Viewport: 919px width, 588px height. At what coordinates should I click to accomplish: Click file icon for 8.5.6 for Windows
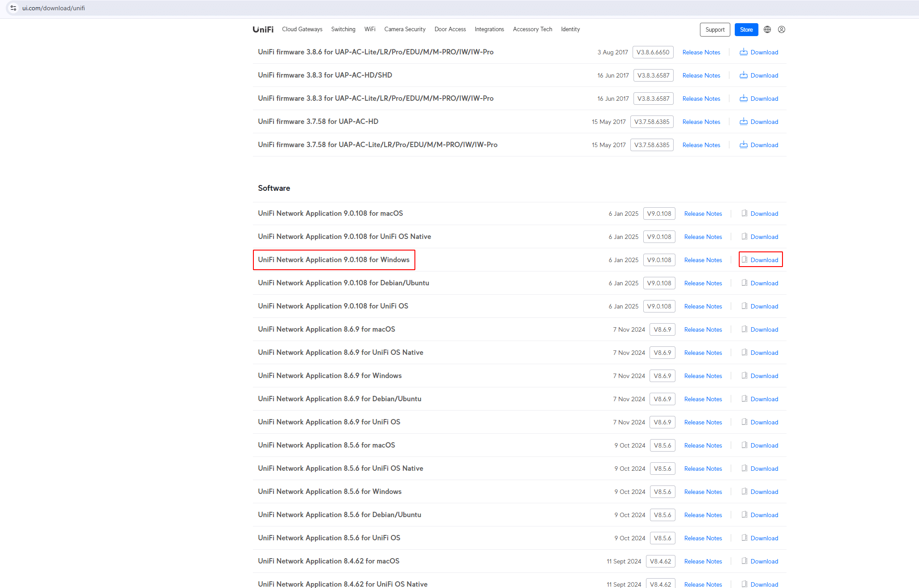click(x=745, y=492)
